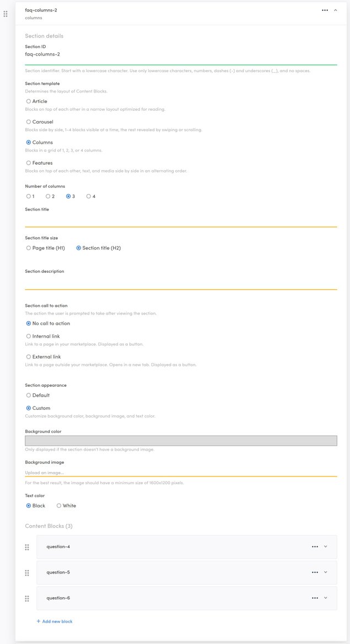Click Add new block link
This screenshot has width=350, height=644.
(x=55, y=621)
